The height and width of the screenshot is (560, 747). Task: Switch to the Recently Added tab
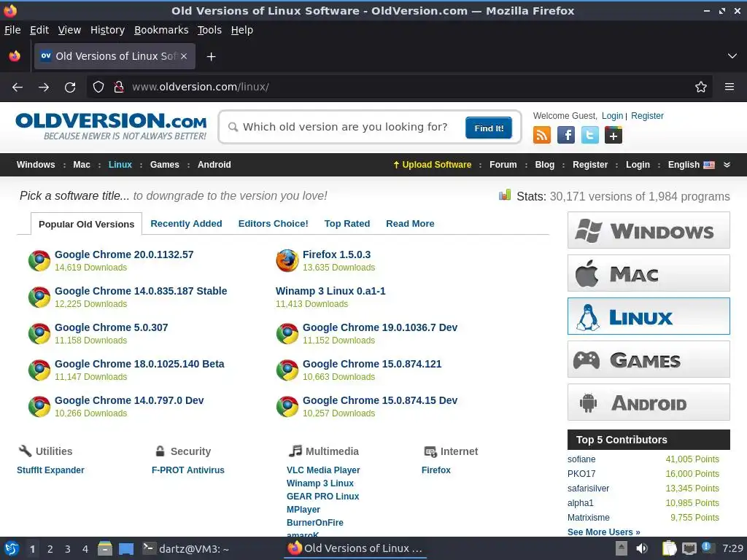pyautogui.click(x=186, y=224)
